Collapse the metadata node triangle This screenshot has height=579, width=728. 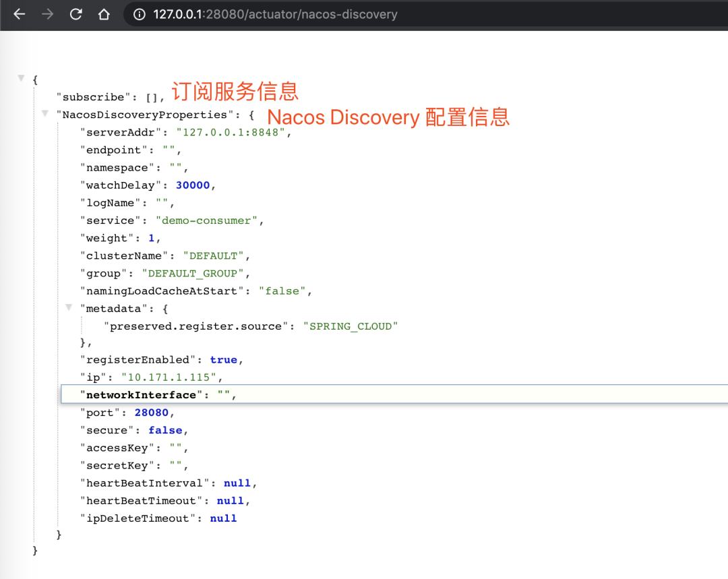[x=69, y=307]
